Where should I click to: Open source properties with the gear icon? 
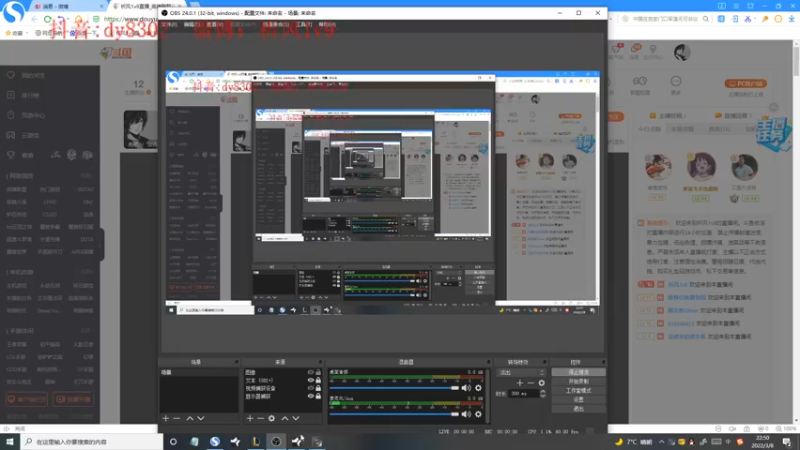pos(272,418)
